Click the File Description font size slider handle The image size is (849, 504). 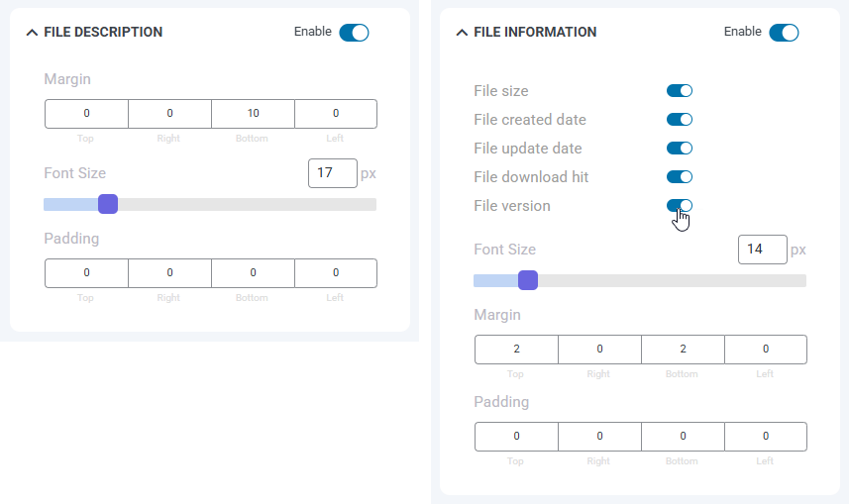[x=108, y=204]
